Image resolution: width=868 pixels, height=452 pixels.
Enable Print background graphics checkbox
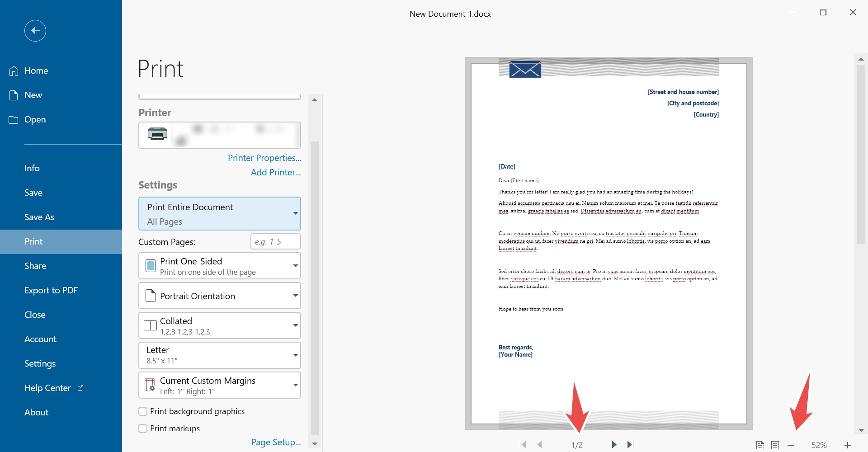coord(143,411)
